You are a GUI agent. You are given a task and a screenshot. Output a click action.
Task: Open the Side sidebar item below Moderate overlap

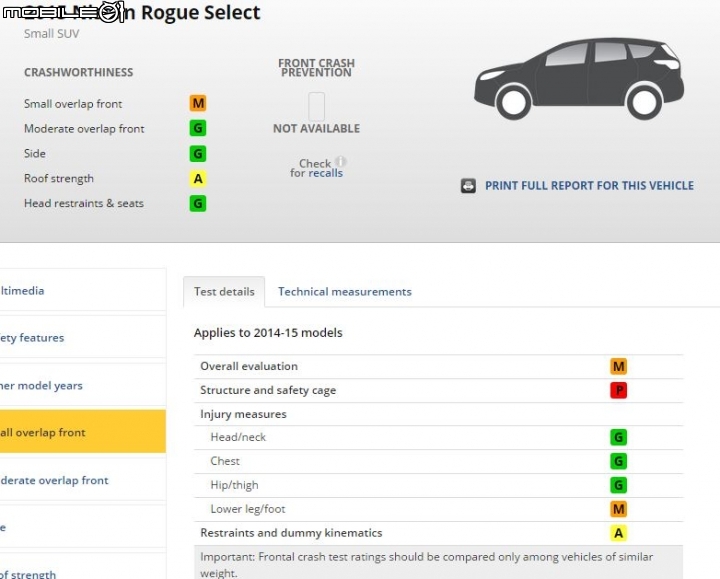83,527
